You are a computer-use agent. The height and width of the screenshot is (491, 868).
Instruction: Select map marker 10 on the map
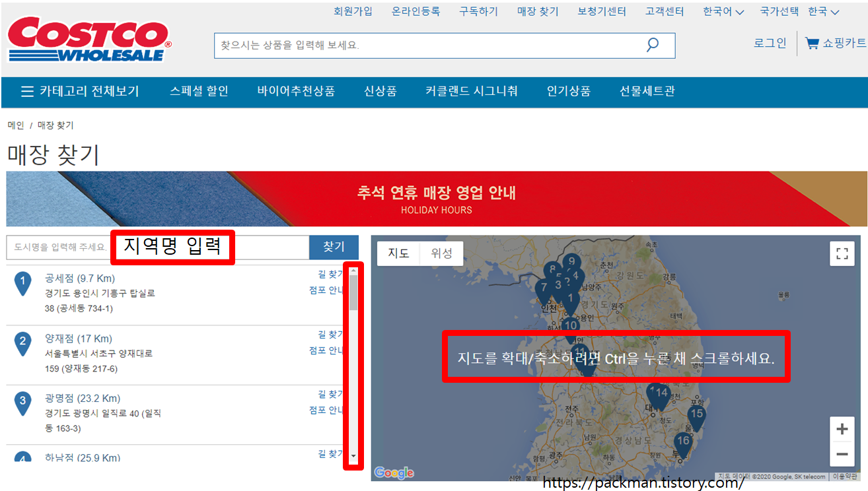click(571, 328)
